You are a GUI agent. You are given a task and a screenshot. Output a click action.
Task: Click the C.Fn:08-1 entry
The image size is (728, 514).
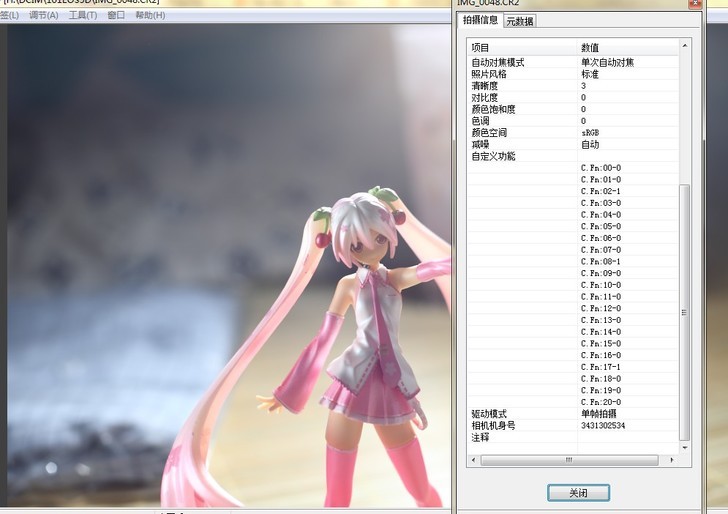[x=601, y=261]
